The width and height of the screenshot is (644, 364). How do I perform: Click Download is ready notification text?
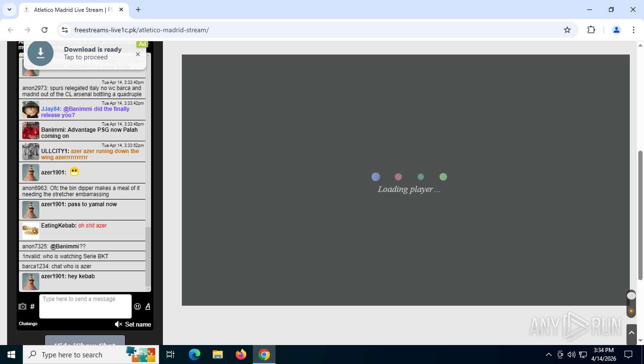coord(93,49)
